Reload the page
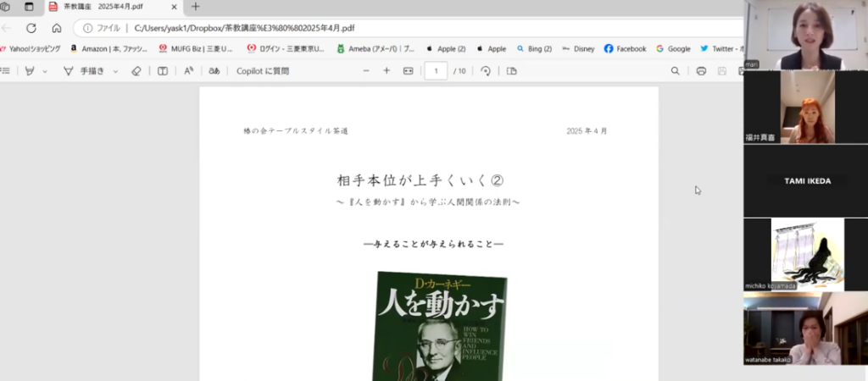 tap(31, 28)
